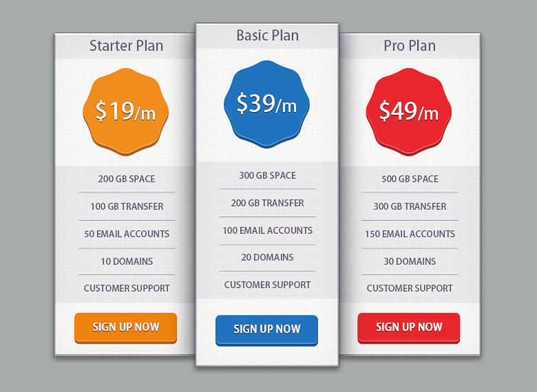
Task: Click the 500 GB Space feature row
Action: coord(410,179)
